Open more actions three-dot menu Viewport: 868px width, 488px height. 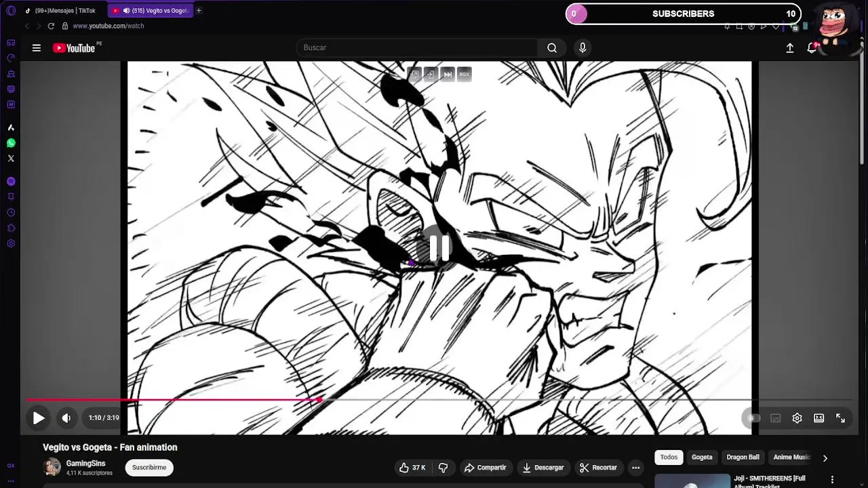pos(635,468)
